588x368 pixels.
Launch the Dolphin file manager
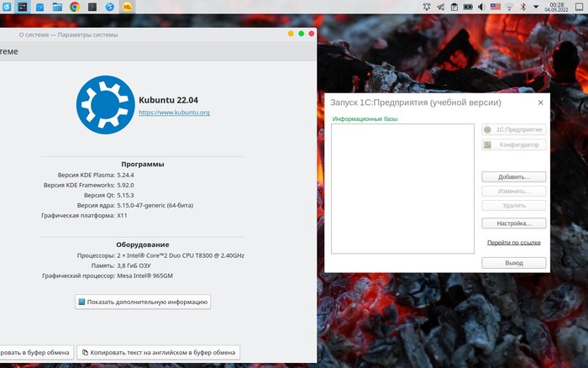pyautogui.click(x=57, y=7)
